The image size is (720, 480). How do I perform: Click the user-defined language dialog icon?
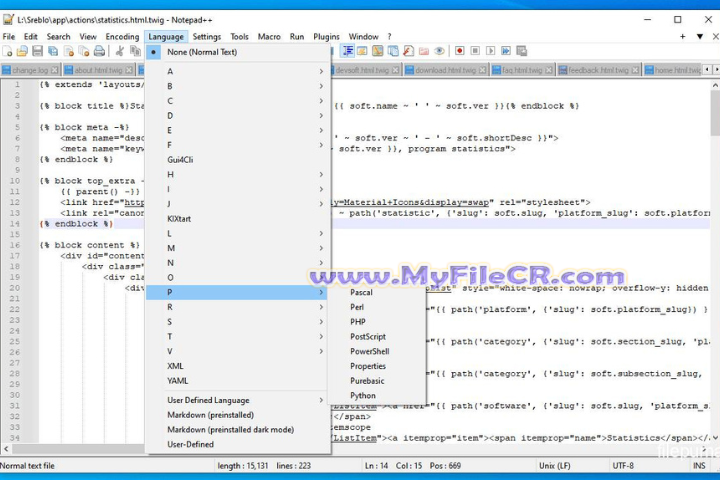click(x=362, y=51)
